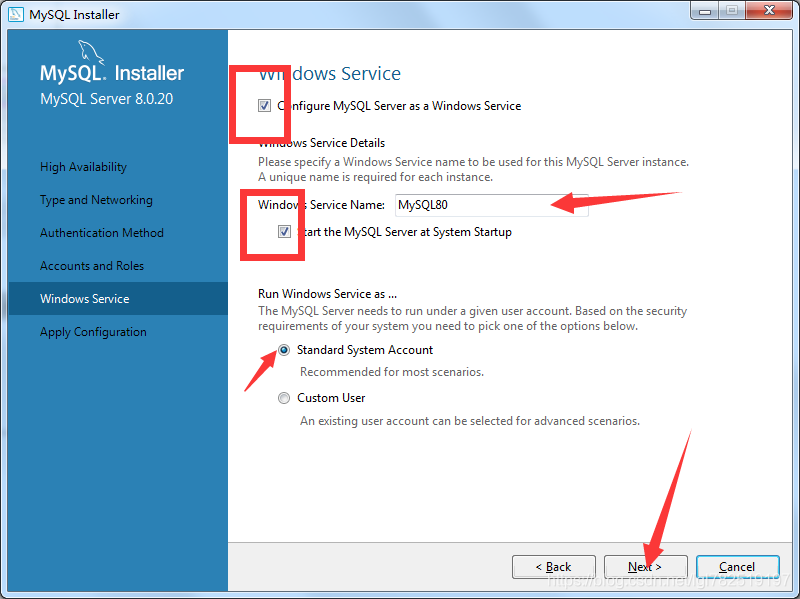The width and height of the screenshot is (800, 599).
Task: Click the 'MySQL Server 8.0.20' text
Action: pyautogui.click(x=107, y=98)
